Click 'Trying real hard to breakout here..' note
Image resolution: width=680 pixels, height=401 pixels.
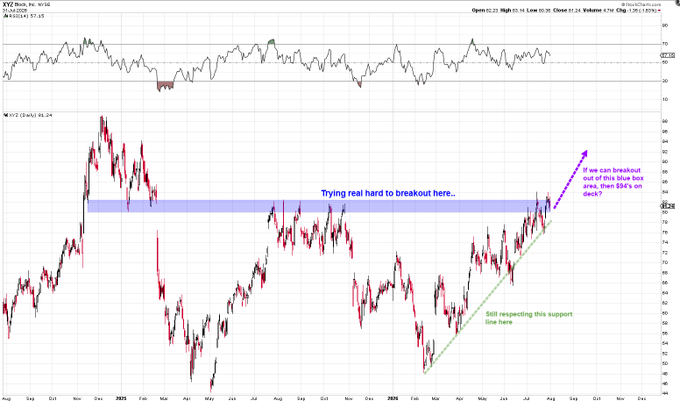(x=388, y=193)
